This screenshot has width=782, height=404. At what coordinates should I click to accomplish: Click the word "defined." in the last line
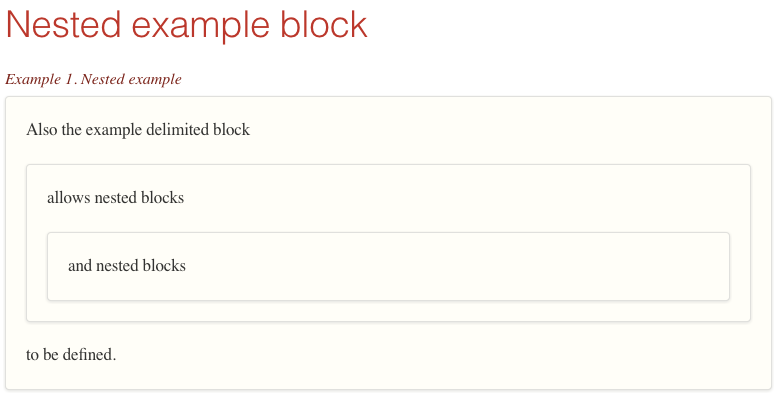(92, 354)
